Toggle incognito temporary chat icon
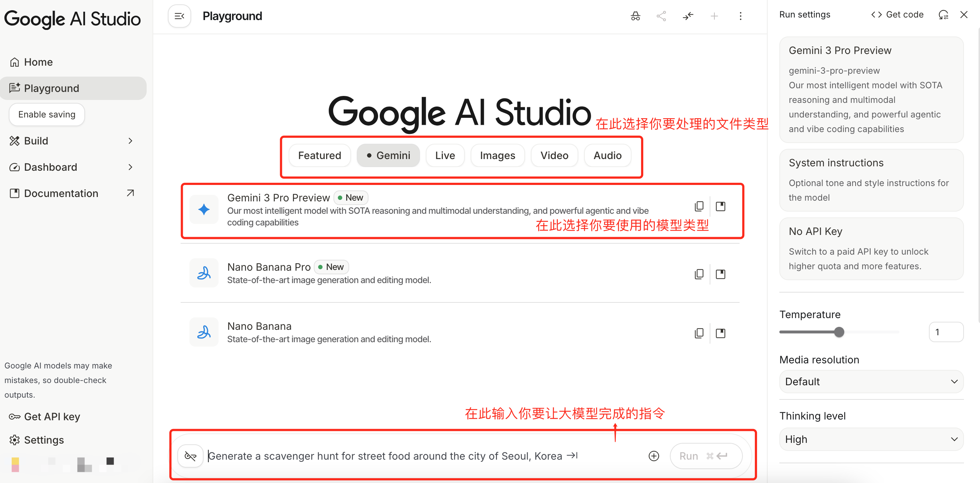The height and width of the screenshot is (483, 980). 635,16
